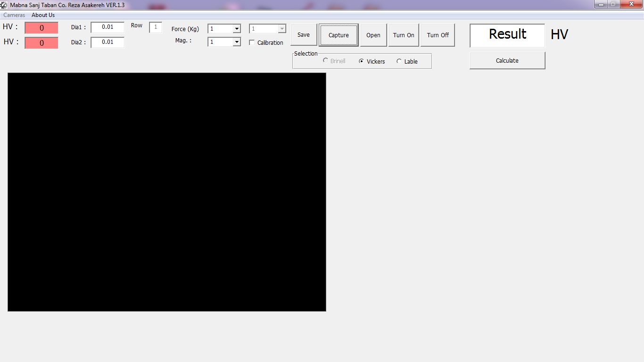Click the Calculate button
Image resolution: width=644 pixels, height=362 pixels.
[507, 60]
